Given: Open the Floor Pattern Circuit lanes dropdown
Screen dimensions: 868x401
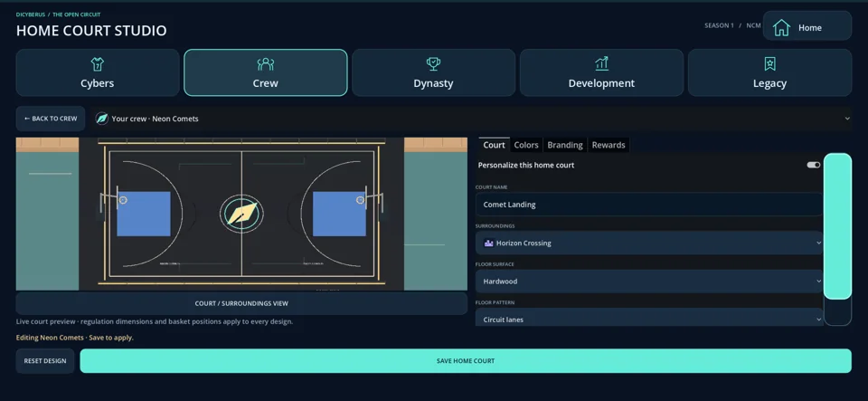Looking at the screenshot, I should 649,318.
